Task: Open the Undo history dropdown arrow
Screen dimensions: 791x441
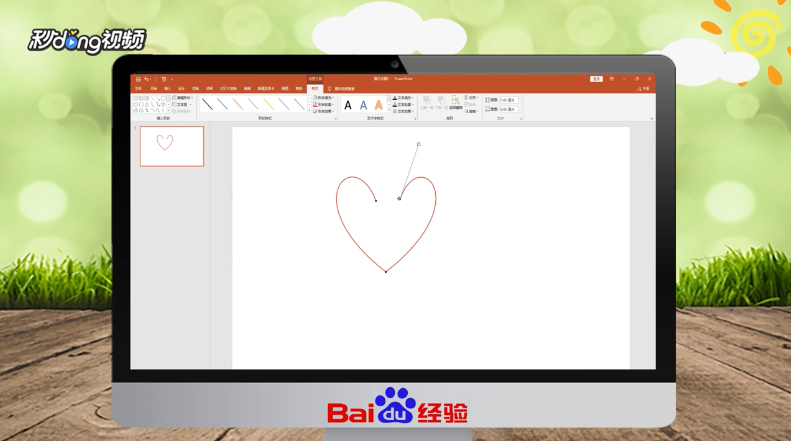Action: [x=150, y=79]
